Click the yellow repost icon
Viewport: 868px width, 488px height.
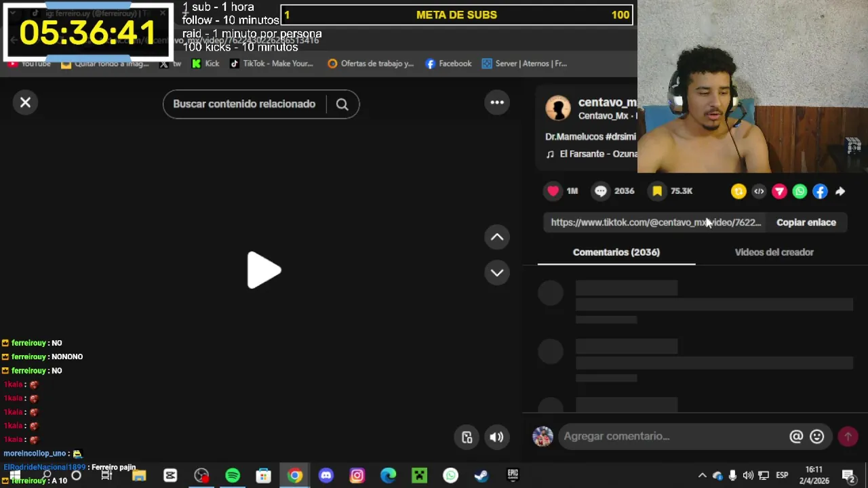tap(738, 192)
